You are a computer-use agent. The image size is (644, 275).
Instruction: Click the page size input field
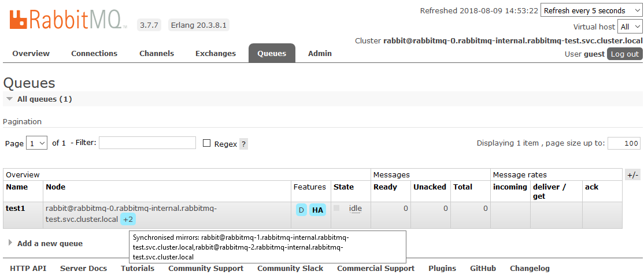(x=624, y=143)
